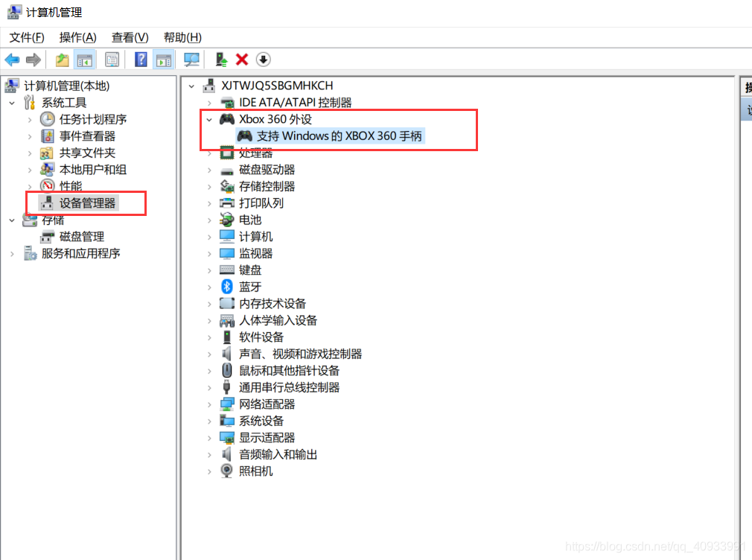Collapse the XJTWJQ5SBGMHKCH computer node

click(x=192, y=86)
